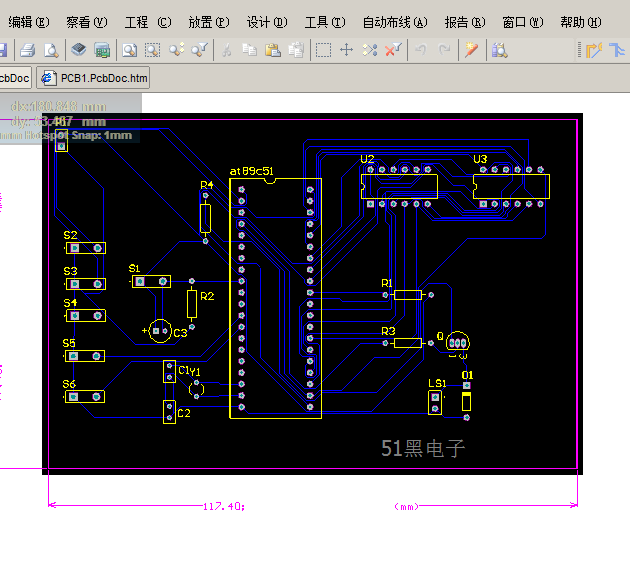Select resistor R4 on the board
630x577 pixels.
pyautogui.click(x=205, y=218)
